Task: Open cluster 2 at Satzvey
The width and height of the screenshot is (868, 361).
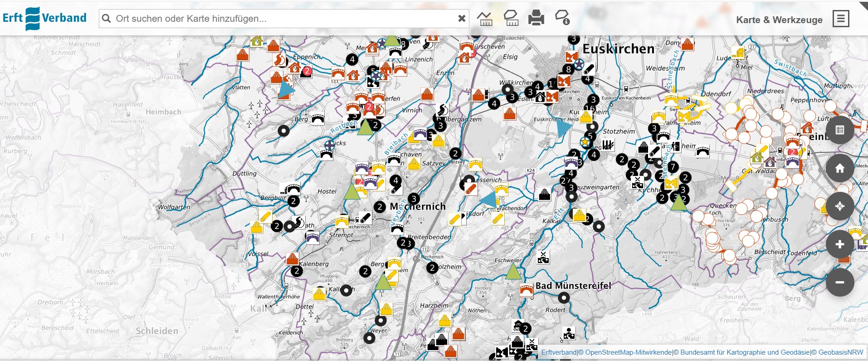Action: click(x=455, y=153)
